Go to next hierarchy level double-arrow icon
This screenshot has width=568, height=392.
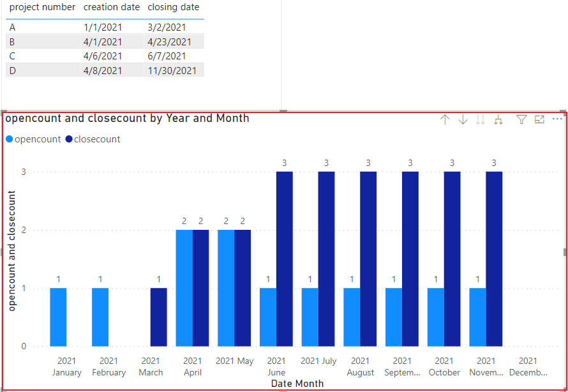[481, 119]
